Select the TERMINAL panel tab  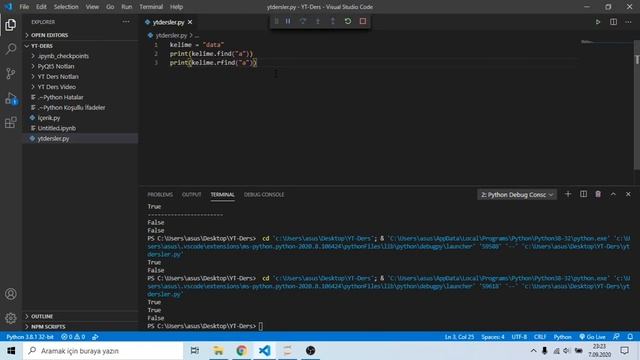(x=222, y=195)
